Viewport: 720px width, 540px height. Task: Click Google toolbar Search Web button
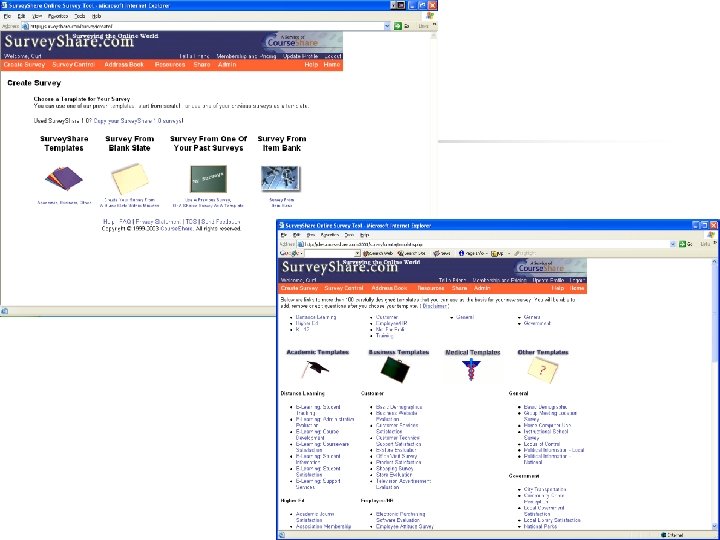[x=378, y=253]
